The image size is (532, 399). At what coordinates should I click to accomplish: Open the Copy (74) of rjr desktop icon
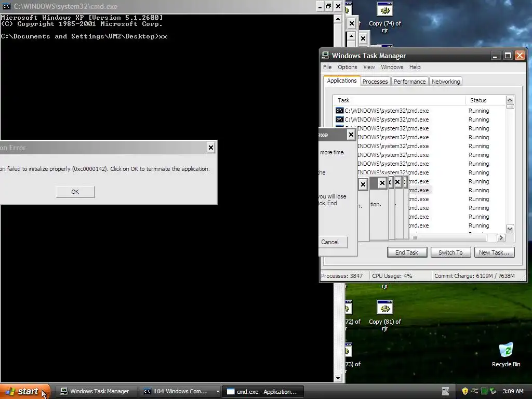[385, 18]
